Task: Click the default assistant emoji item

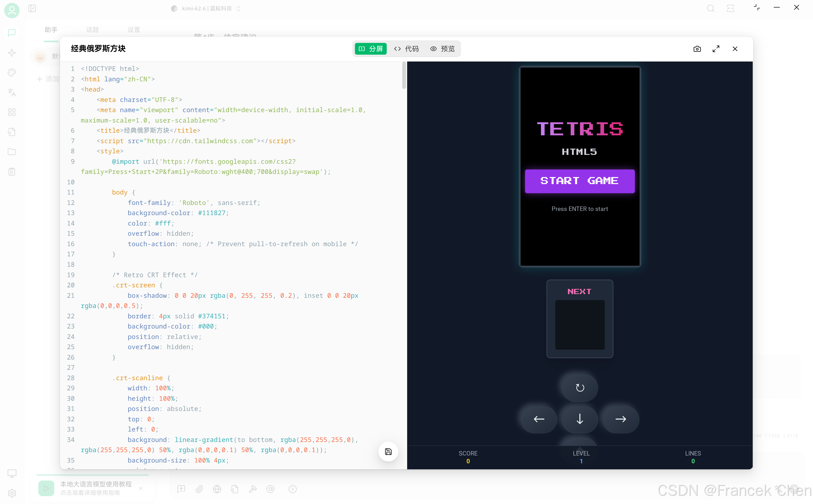Action: click(40, 56)
